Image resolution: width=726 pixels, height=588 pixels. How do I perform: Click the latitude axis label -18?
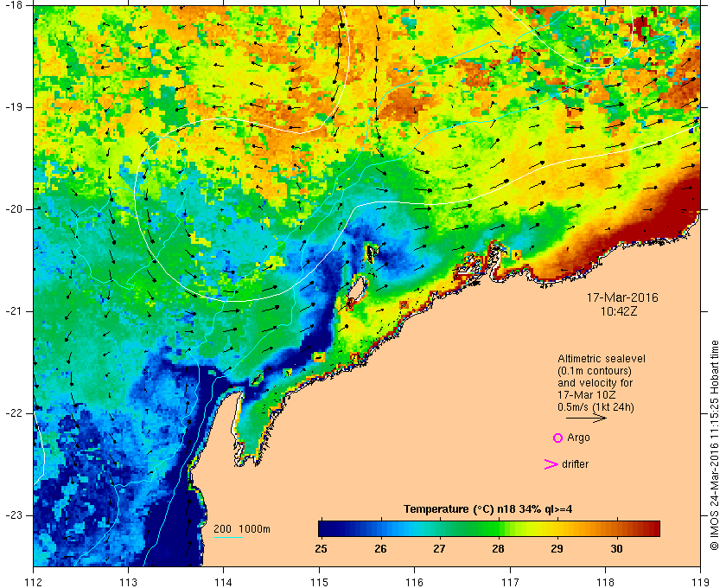coord(12,5)
